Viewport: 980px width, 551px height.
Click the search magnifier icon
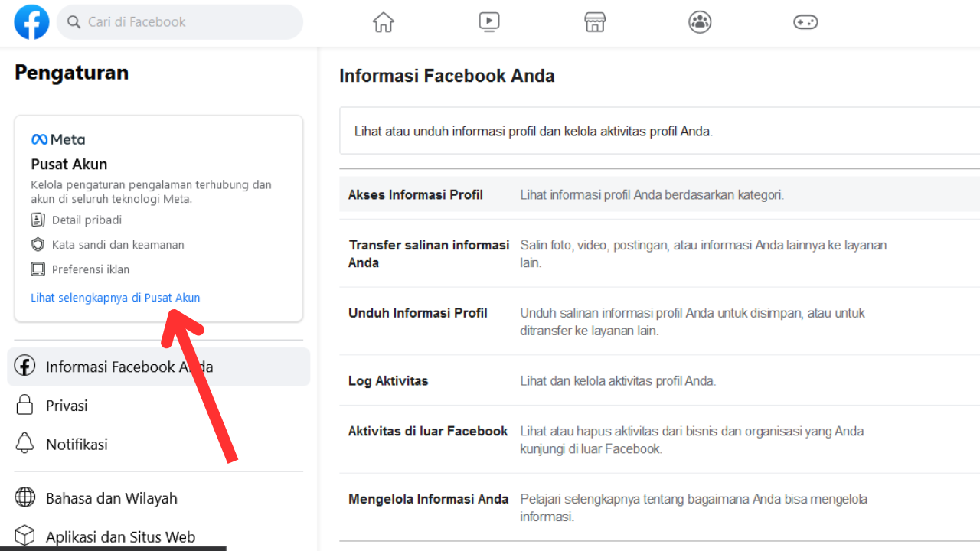[x=74, y=22]
